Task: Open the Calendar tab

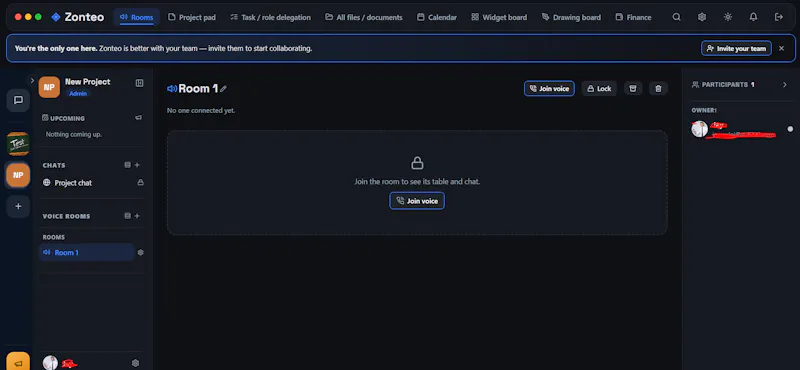Action: point(437,17)
